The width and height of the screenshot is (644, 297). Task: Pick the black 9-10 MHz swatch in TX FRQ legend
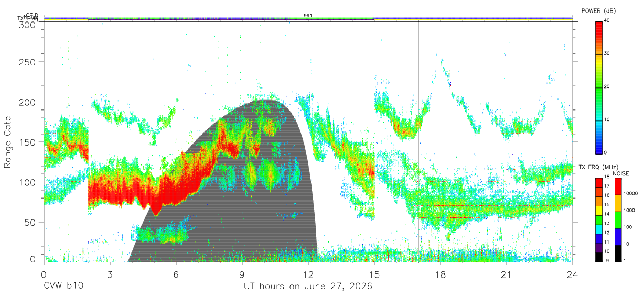click(x=599, y=257)
